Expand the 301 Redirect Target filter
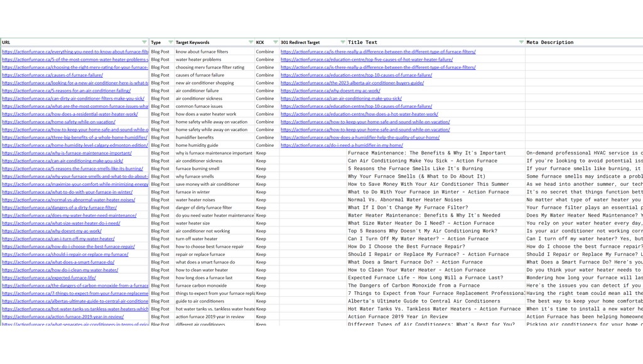The image size is (643, 364). 342,42
